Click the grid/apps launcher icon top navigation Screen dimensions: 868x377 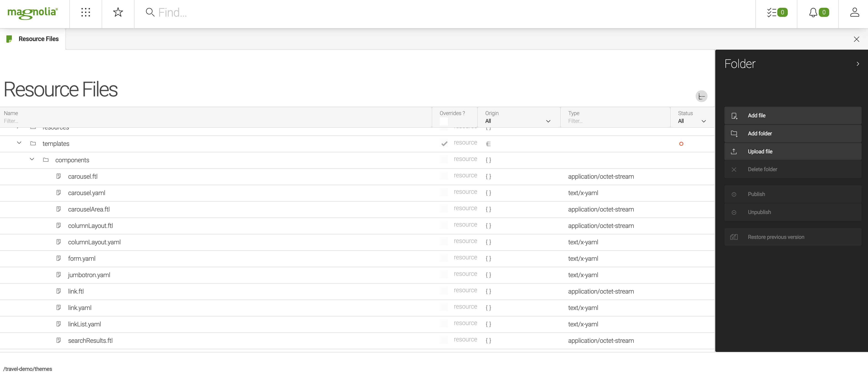click(85, 12)
